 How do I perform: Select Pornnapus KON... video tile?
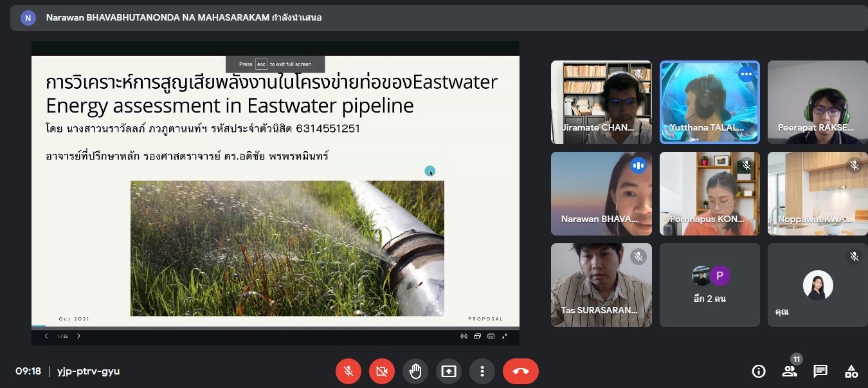coord(710,194)
